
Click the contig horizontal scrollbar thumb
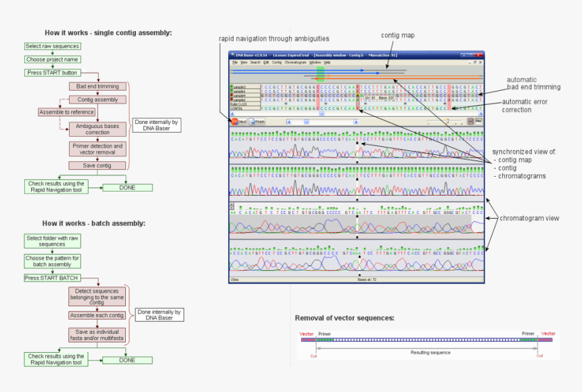tap(322, 114)
